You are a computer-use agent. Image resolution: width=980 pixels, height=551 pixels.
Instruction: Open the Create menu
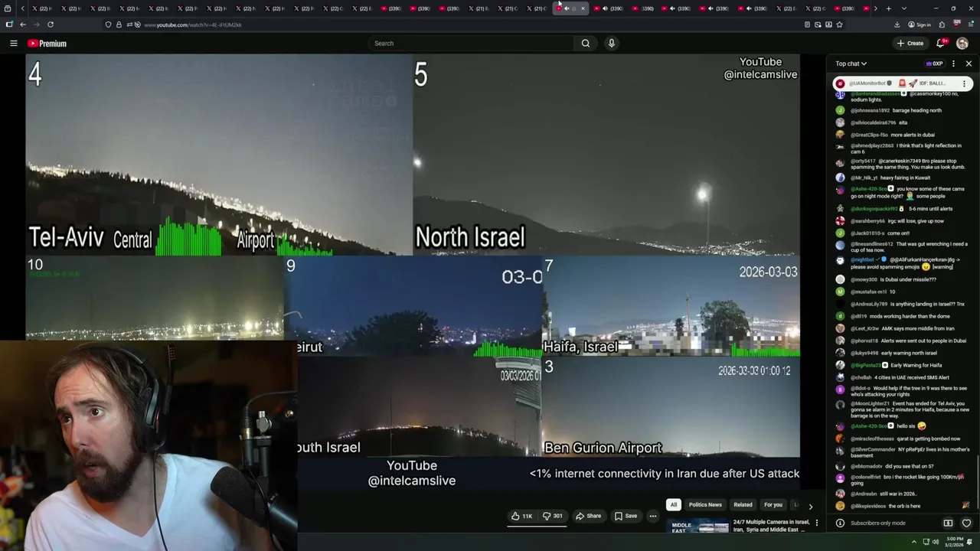[910, 44]
